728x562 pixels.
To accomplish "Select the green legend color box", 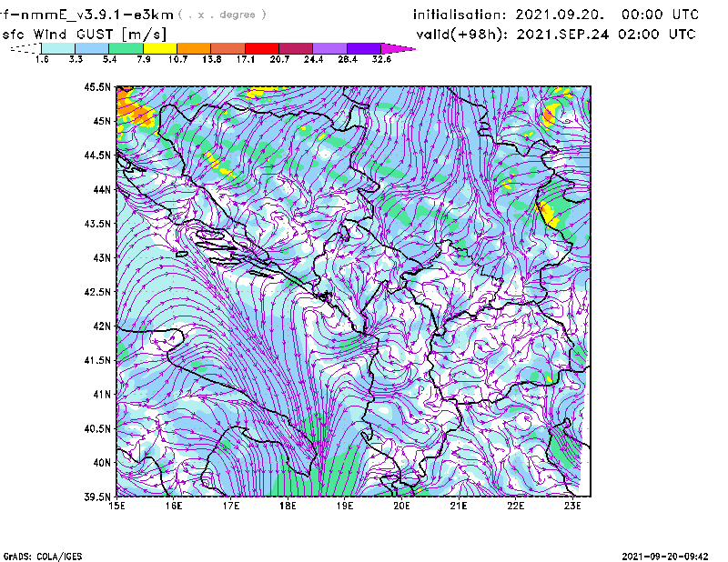I will [x=126, y=48].
